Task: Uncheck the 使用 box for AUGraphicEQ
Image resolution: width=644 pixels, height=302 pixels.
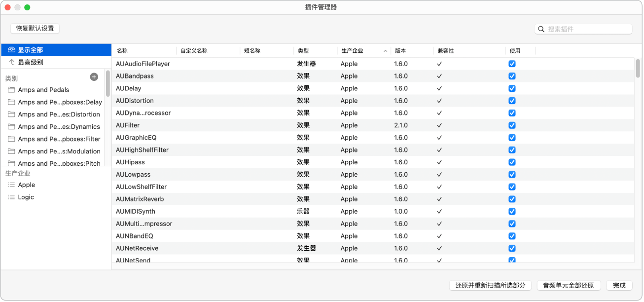Action: tap(512, 138)
